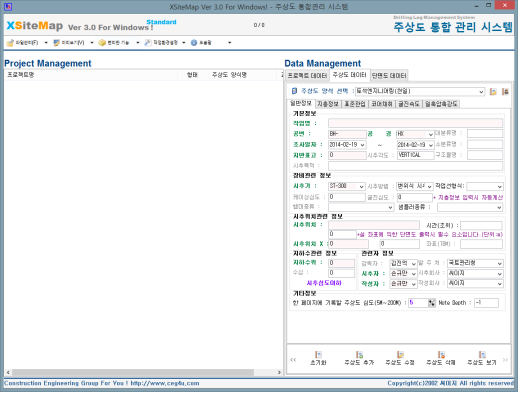Screen dimensions: 518x393
Task: Select the 지층정보 sub-tab
Action: 328,104
